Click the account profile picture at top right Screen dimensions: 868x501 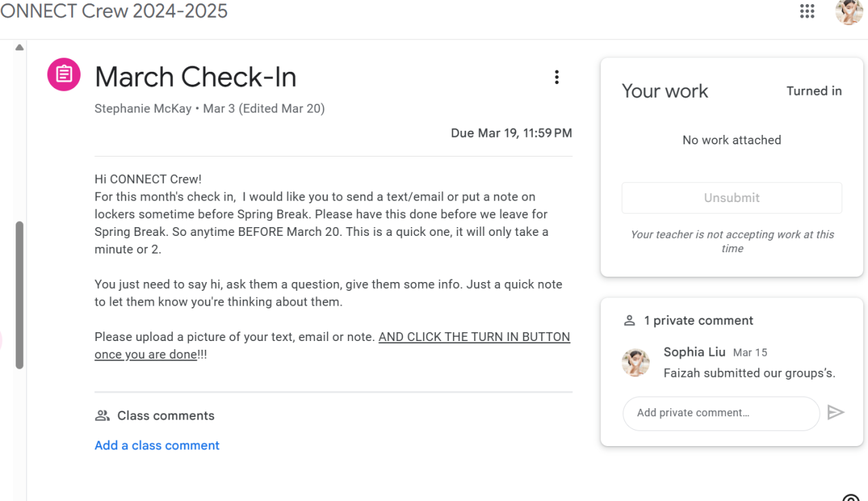click(848, 12)
